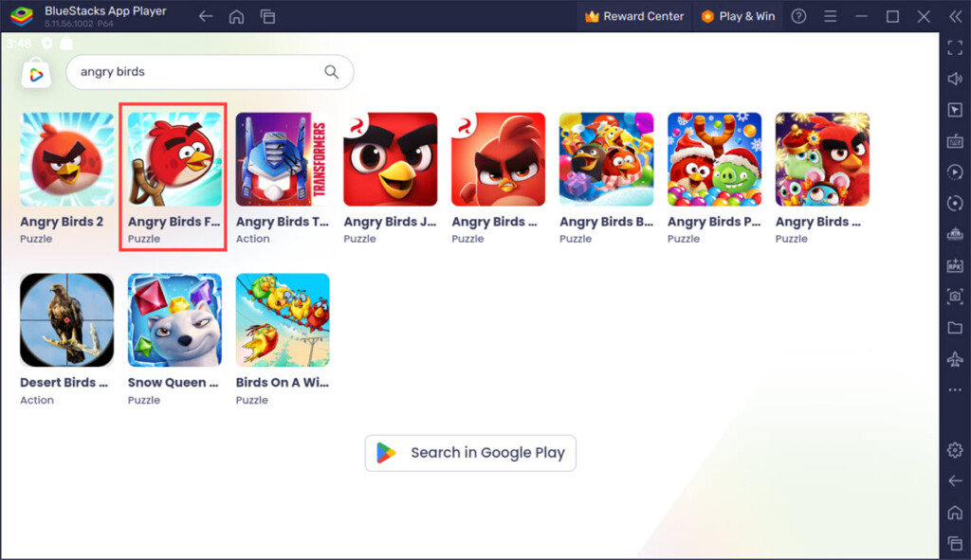The width and height of the screenshot is (971, 560).
Task: Open the recent apps tabs icon in title bar
Action: [267, 17]
